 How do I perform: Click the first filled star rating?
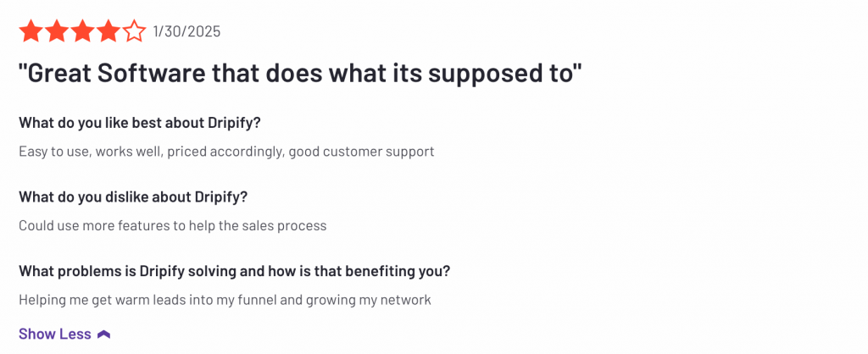[x=31, y=31]
